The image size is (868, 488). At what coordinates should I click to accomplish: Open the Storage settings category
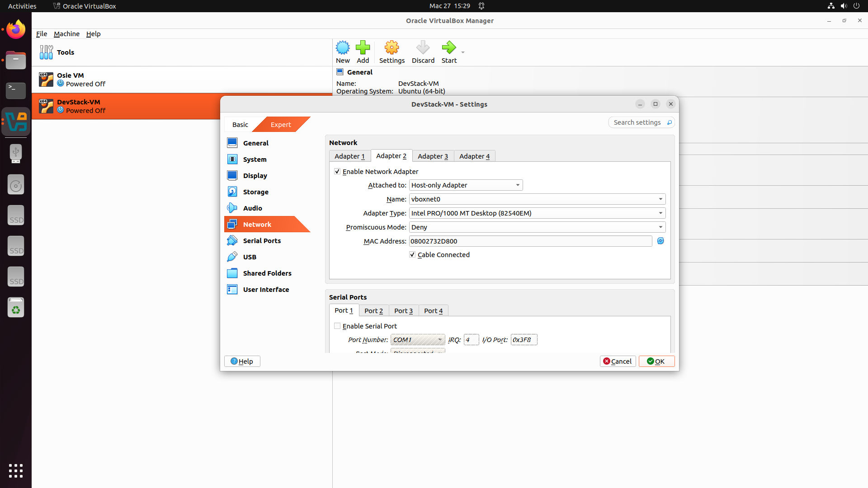coord(267,192)
